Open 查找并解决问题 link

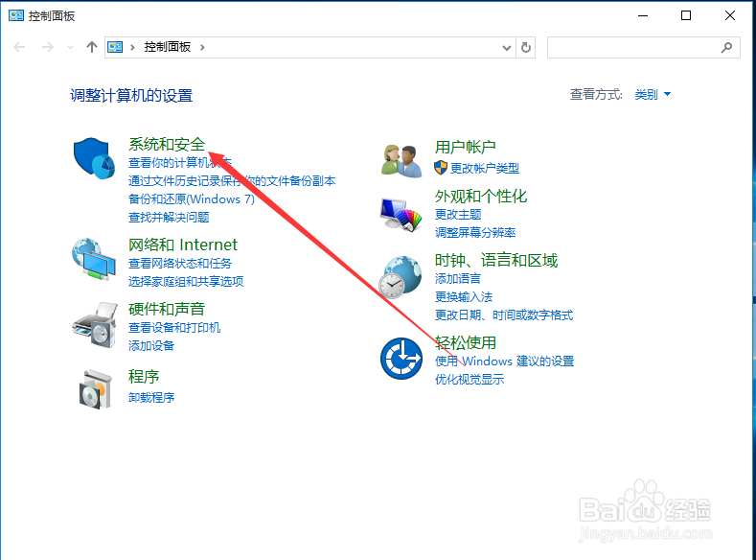(169, 218)
